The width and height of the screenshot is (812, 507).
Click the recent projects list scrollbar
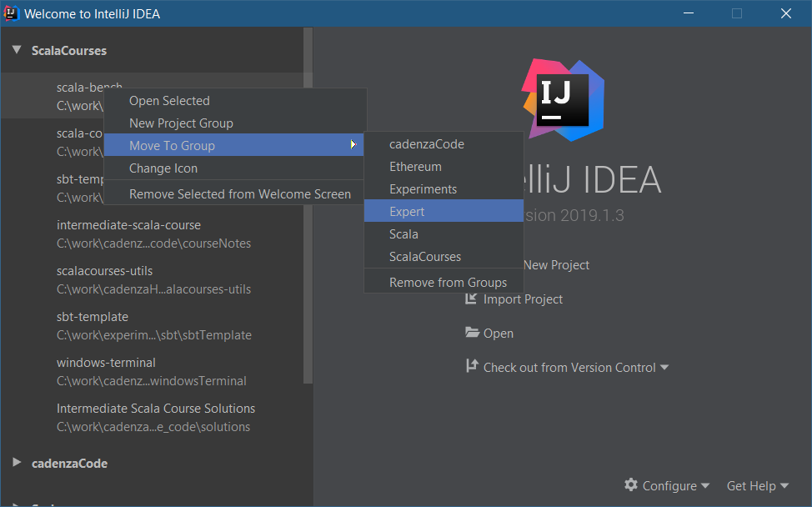click(308, 206)
